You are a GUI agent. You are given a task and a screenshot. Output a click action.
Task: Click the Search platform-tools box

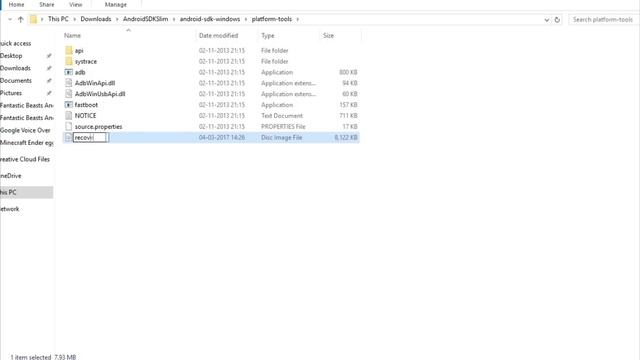(603, 20)
